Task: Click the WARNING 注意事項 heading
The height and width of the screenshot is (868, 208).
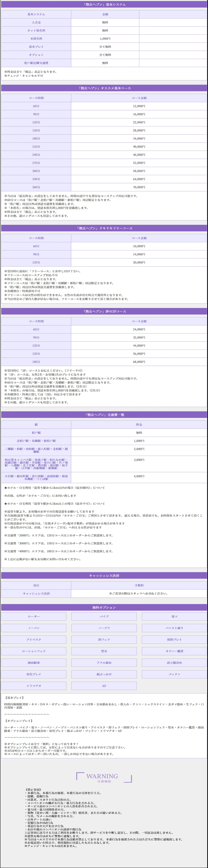Action: [x=104, y=787]
